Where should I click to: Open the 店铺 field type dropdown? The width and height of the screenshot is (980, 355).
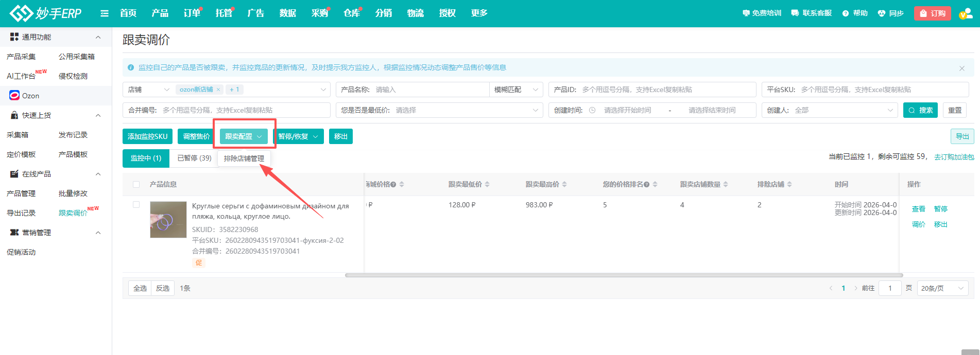coord(149,90)
